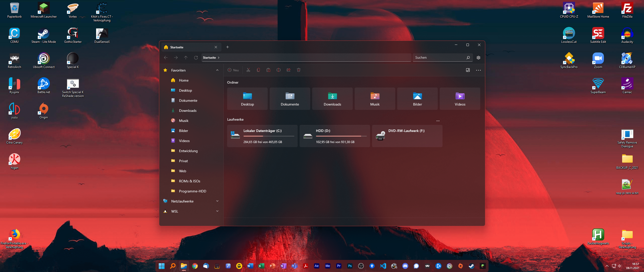Screen dimensions: 644x272
Task: Close the Startseite tab
Action: click(216, 47)
